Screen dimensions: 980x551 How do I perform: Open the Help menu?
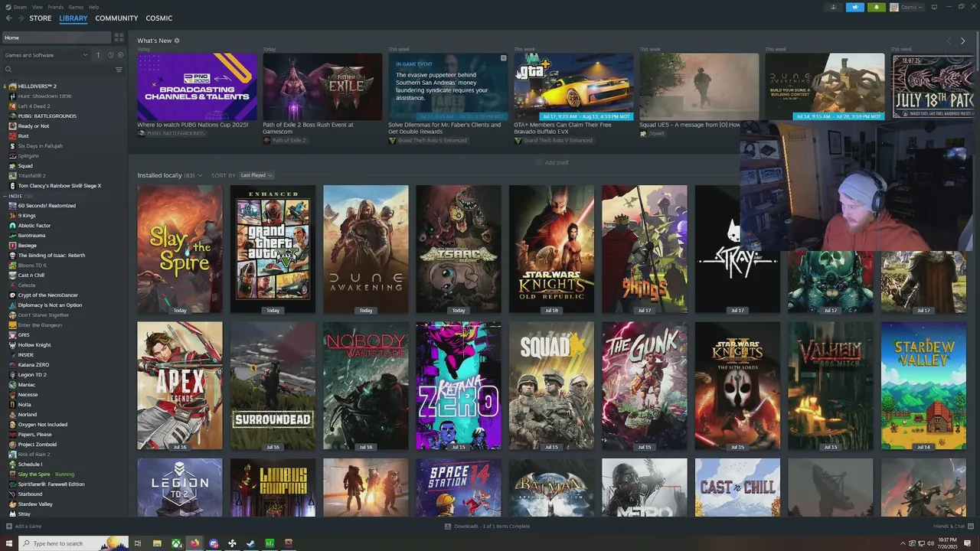93,7
